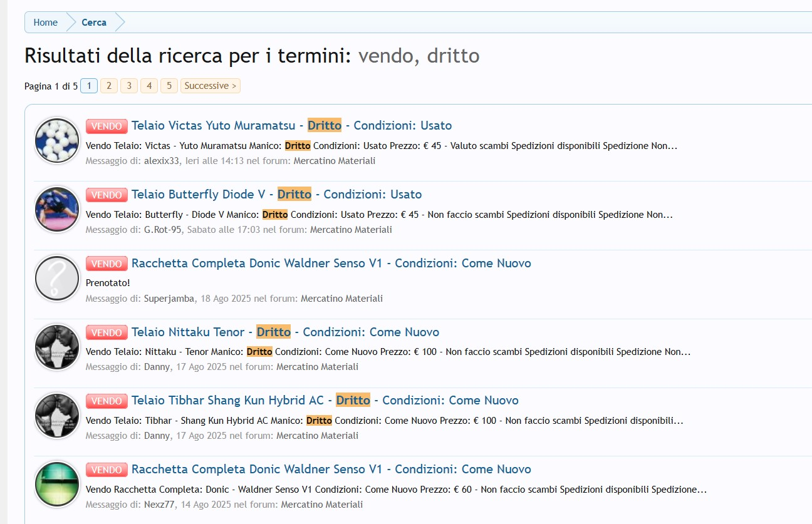Image resolution: width=812 pixels, height=524 pixels.
Task: Select Cerca in the breadcrumb
Action: 94,23
